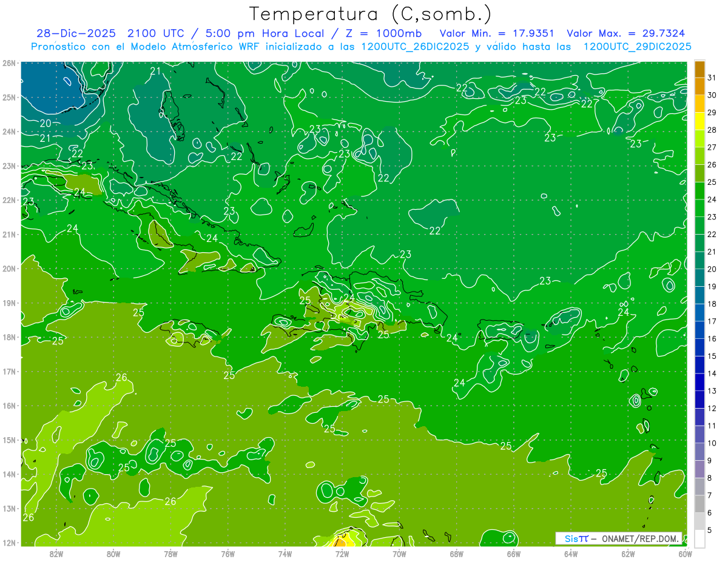Click legend scale value 20
Viewport: 728px width, 562px height.
click(x=712, y=269)
